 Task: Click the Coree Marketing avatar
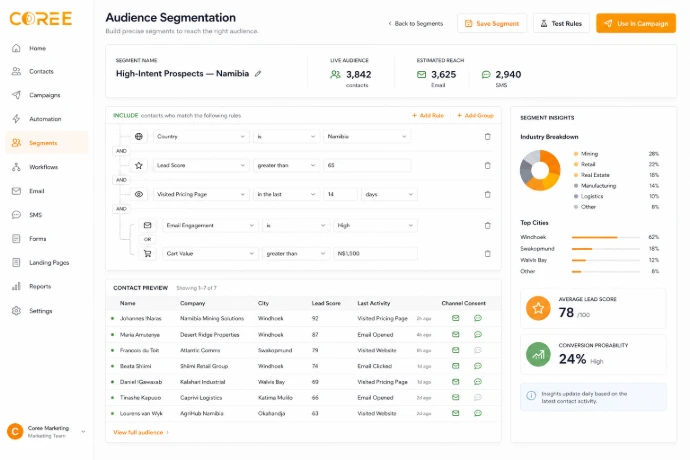[x=15, y=432]
